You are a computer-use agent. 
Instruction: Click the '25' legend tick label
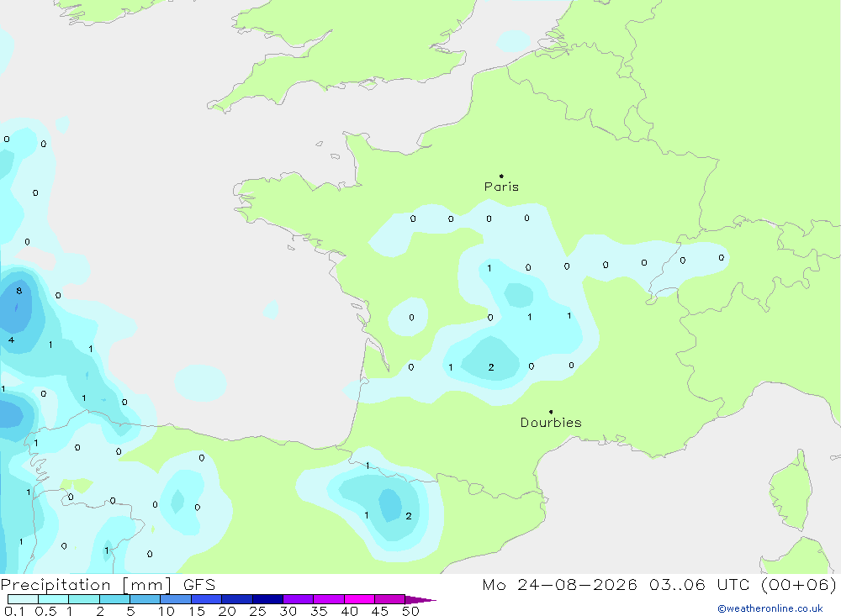coord(257,611)
